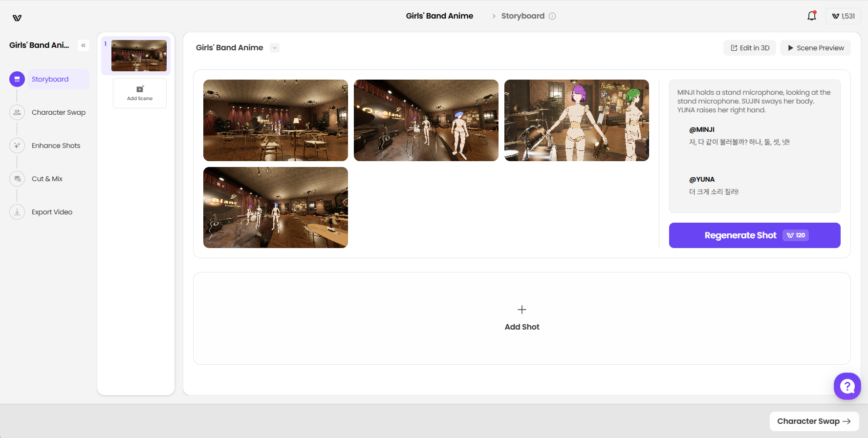
Task: Open the wide empty cafe tables shot image
Action: coord(276,120)
